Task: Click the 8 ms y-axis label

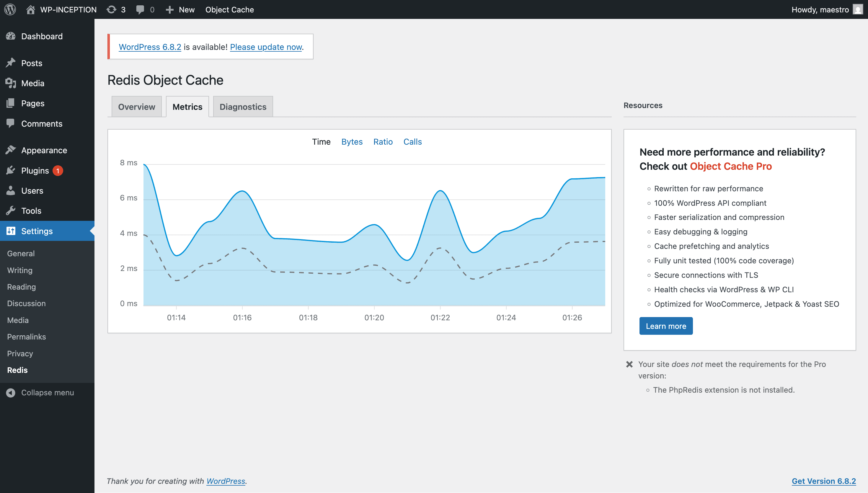Action: tap(129, 163)
